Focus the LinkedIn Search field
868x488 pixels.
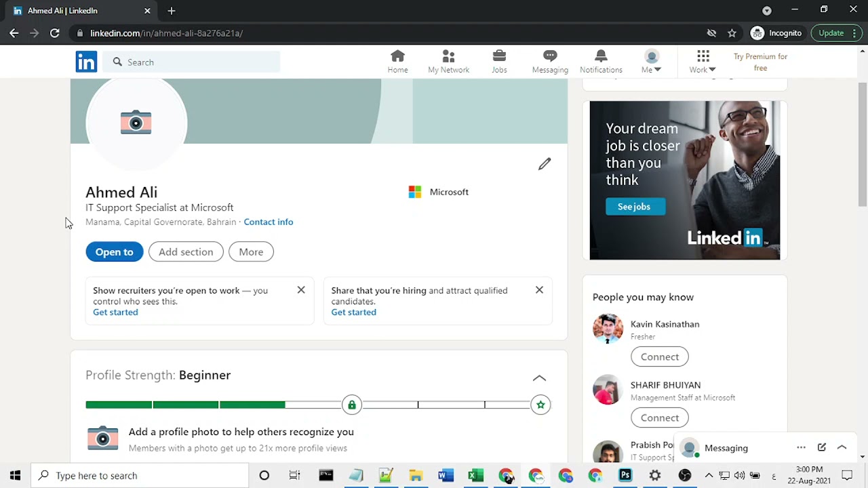pyautogui.click(x=192, y=62)
